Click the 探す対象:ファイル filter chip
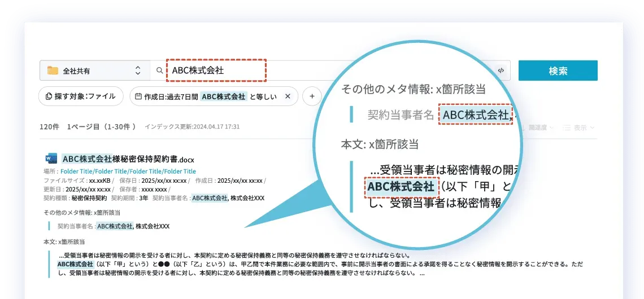The width and height of the screenshot is (644, 299). [81, 96]
